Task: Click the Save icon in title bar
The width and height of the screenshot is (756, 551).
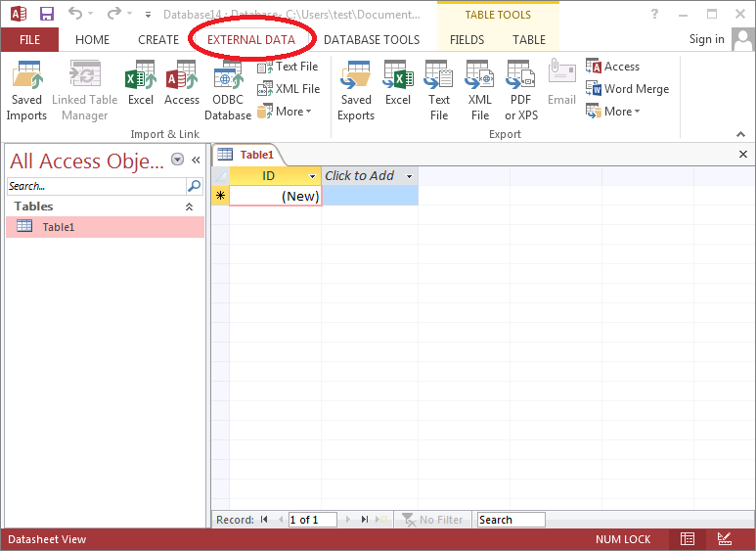Action: click(47, 14)
